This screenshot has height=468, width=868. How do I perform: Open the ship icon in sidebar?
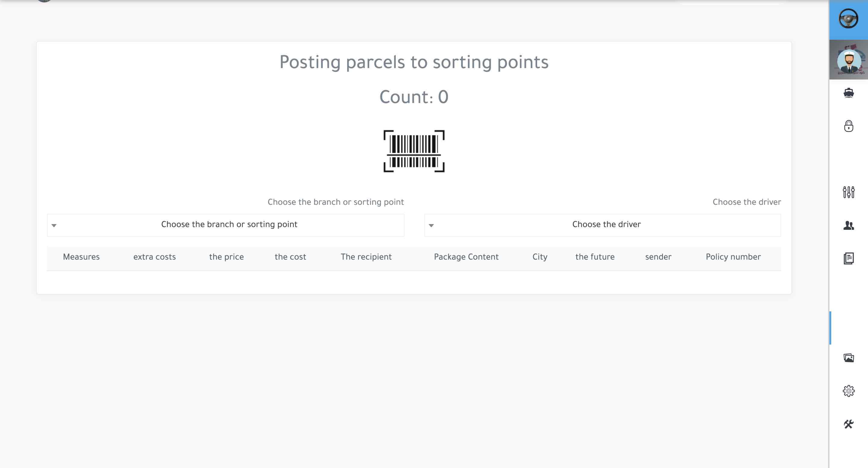click(x=848, y=93)
